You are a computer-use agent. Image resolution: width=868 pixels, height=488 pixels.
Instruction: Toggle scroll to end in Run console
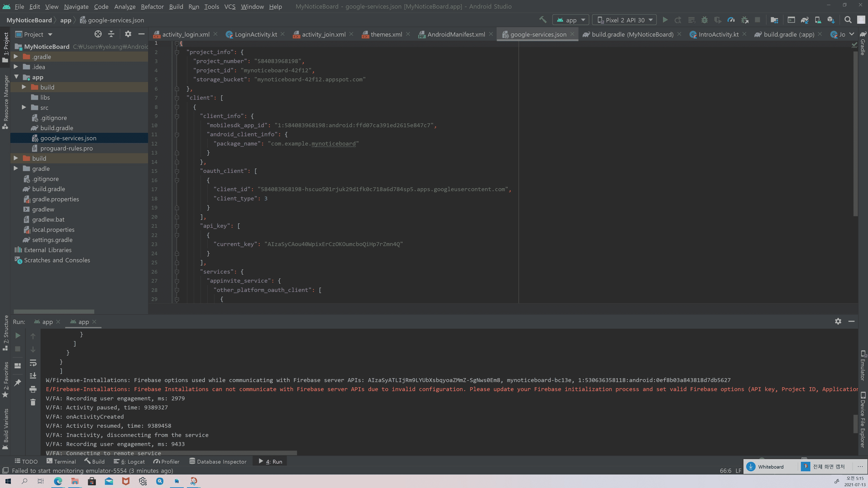(x=33, y=375)
